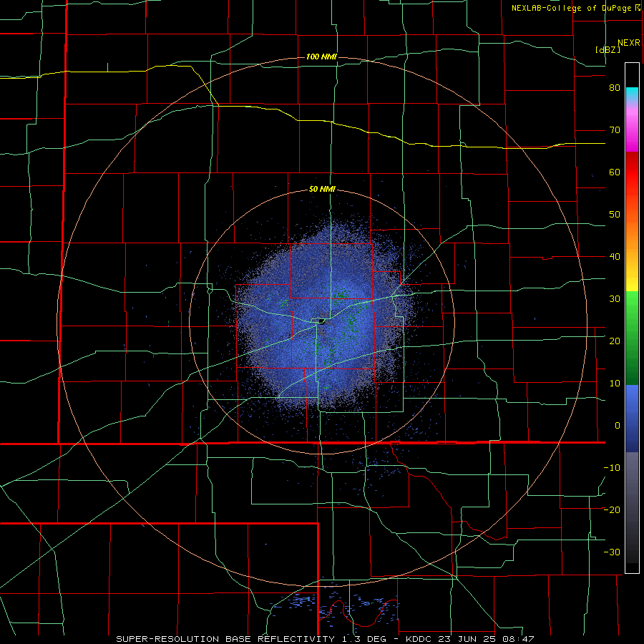Click the 20 dBZ scale value
This screenshot has height=644, width=644.
(x=615, y=341)
